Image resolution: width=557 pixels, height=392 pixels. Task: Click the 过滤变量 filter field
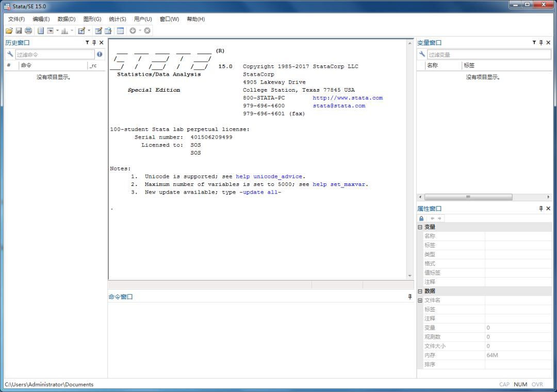(489, 55)
